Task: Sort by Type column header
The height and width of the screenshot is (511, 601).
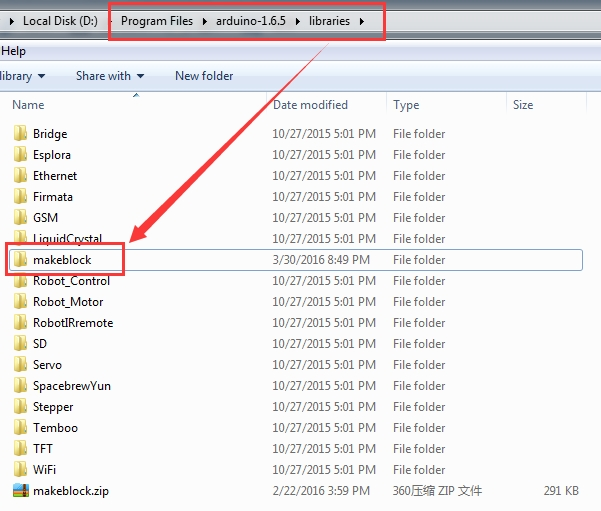Action: 406,105
